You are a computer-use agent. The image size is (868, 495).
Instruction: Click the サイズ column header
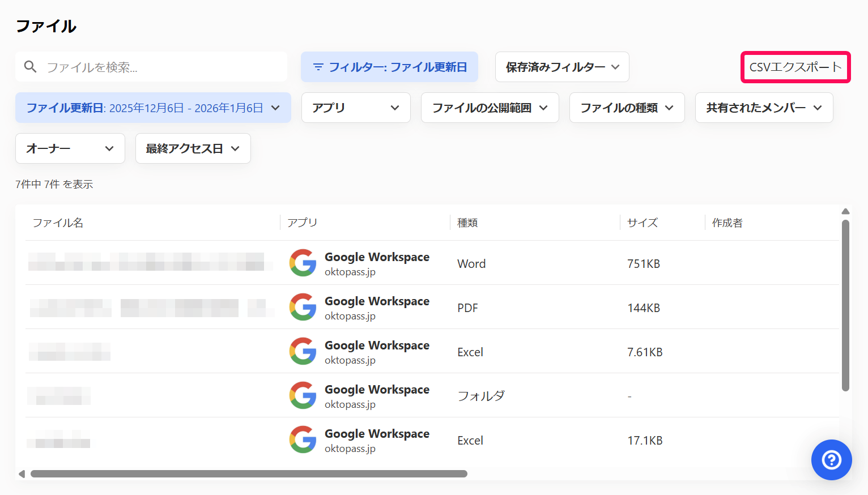pyautogui.click(x=643, y=223)
